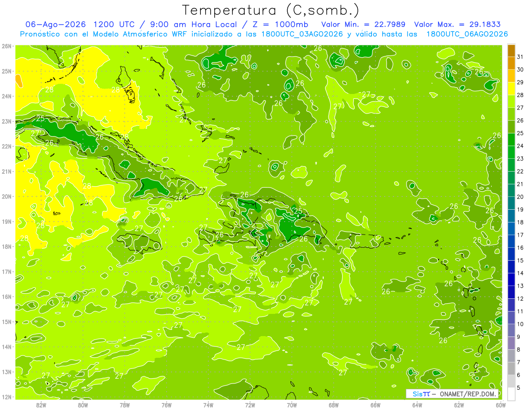Pick the green legend swatch between 23 and 24
The height and width of the screenshot is (411, 532).
coord(511,153)
